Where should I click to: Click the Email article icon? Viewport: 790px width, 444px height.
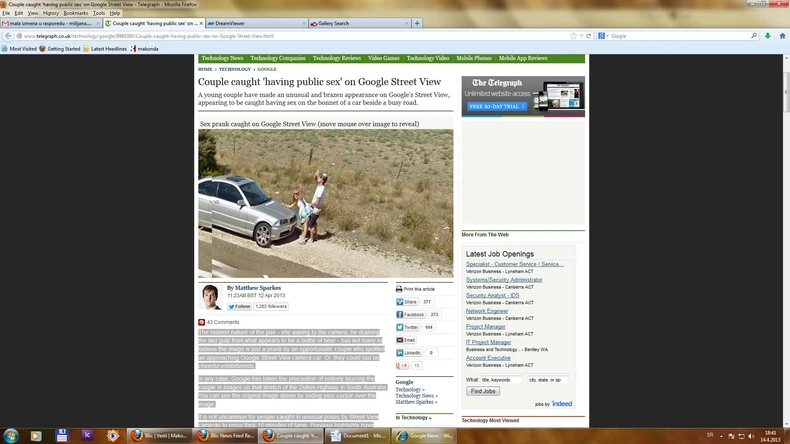click(x=399, y=340)
